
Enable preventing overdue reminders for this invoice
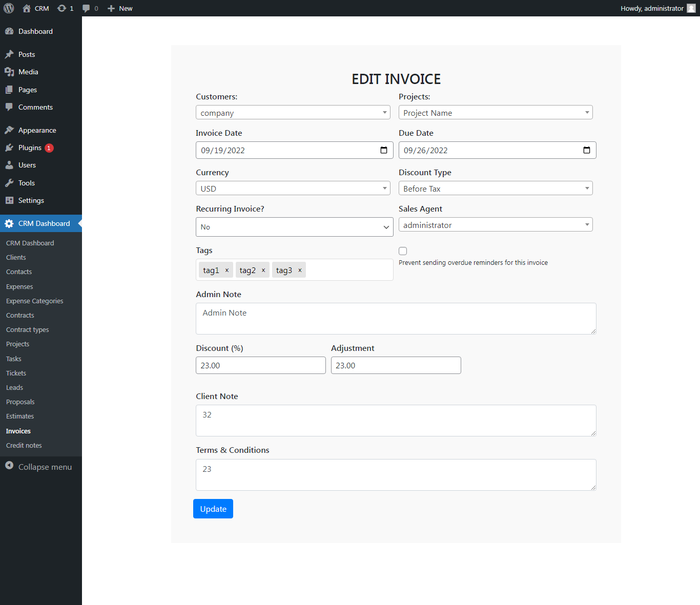pos(403,251)
